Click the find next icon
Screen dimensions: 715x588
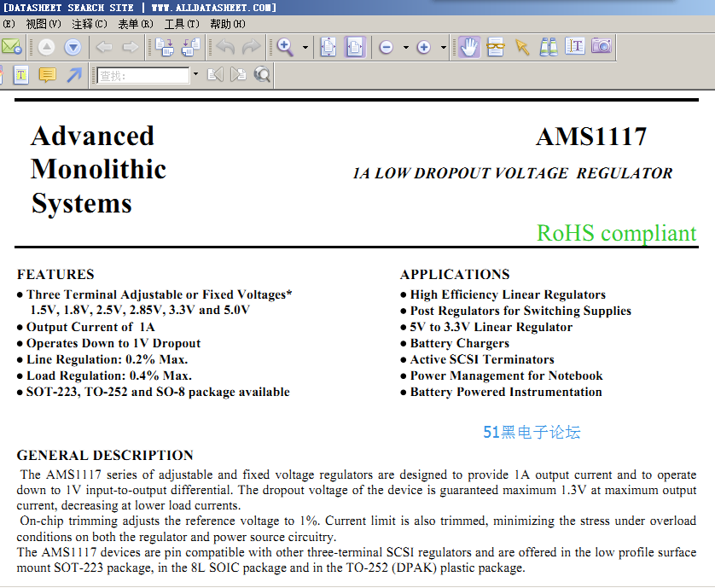(x=239, y=75)
